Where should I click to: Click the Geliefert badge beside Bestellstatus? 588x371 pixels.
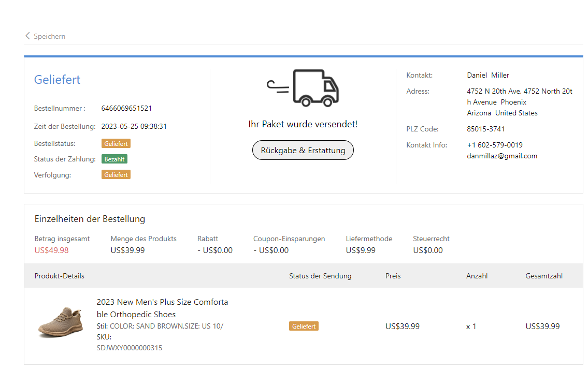tap(116, 144)
